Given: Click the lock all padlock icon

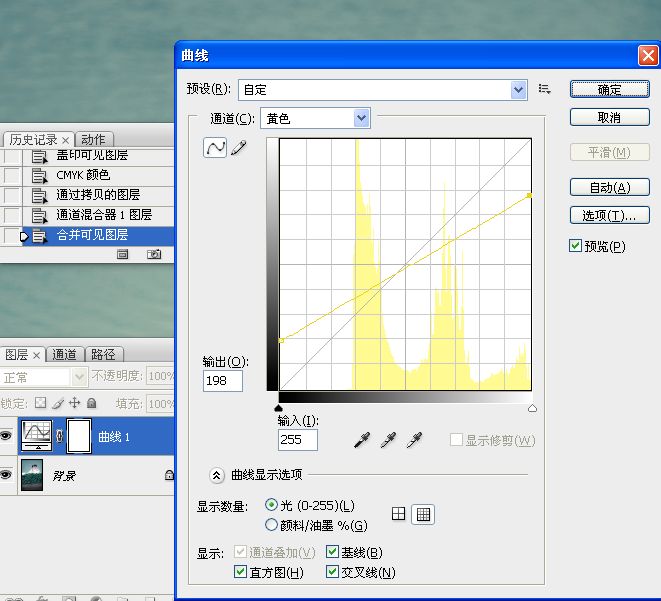Looking at the screenshot, I should pos(91,403).
